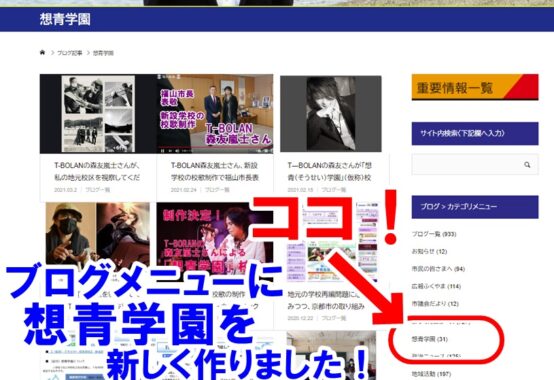Open 地域活動 (197) category
This screenshot has width=554, height=380.
[431, 374]
